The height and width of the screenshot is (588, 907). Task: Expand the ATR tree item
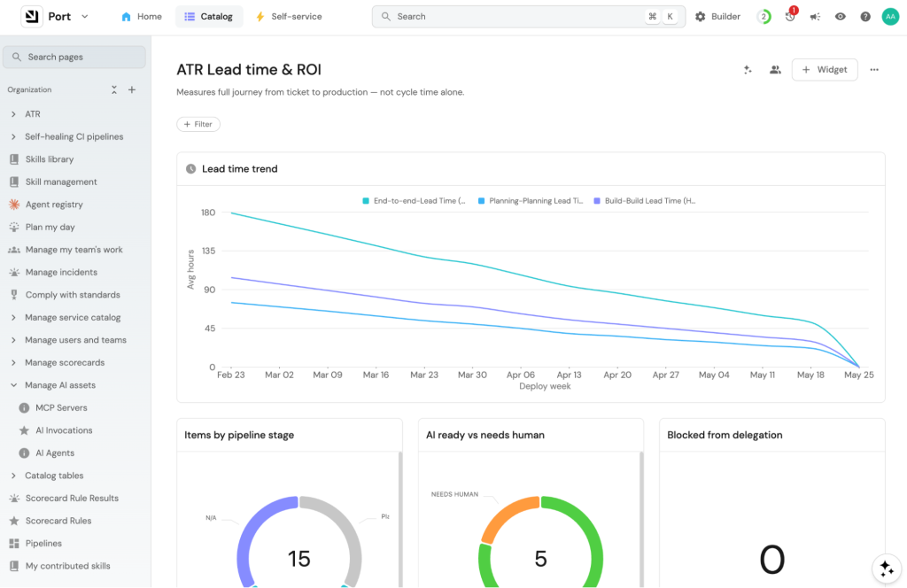point(13,114)
